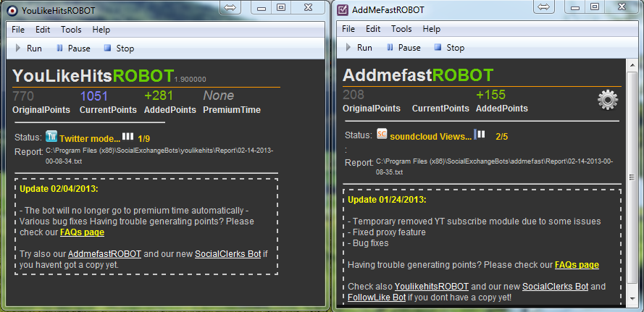Click progress bars icon beside Twitter mode

tap(128, 136)
